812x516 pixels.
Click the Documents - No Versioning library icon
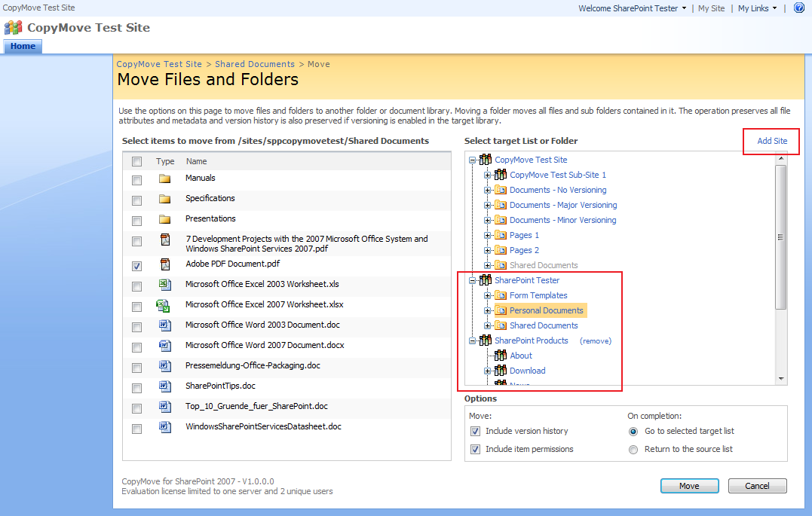[501, 190]
